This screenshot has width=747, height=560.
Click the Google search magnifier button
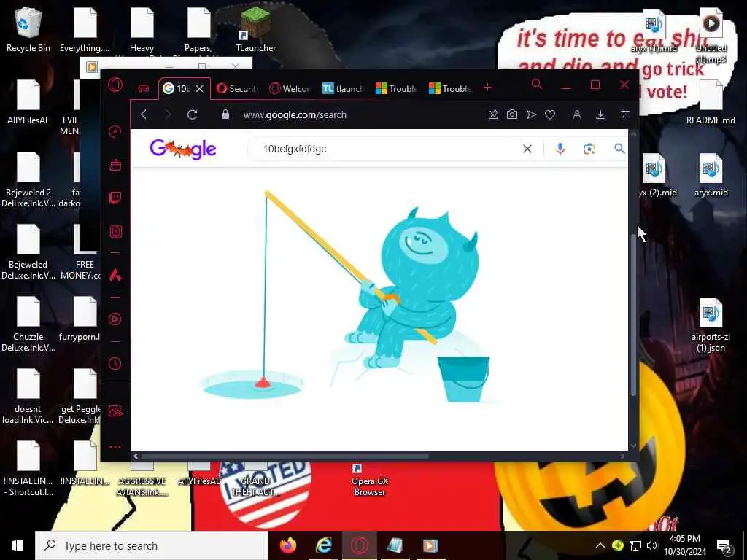click(x=619, y=149)
